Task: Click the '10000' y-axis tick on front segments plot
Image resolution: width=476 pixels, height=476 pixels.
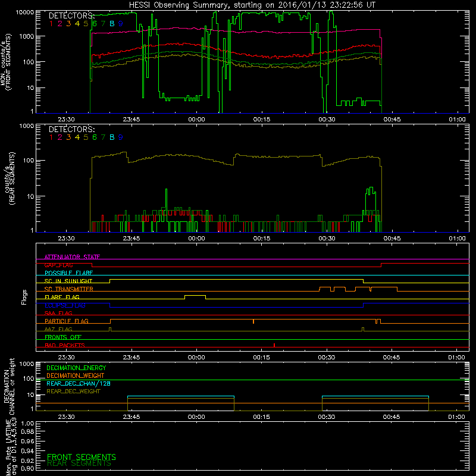Action: [x=25, y=12]
